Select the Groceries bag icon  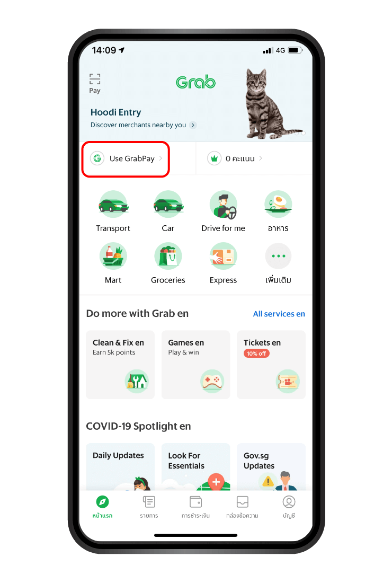168,256
